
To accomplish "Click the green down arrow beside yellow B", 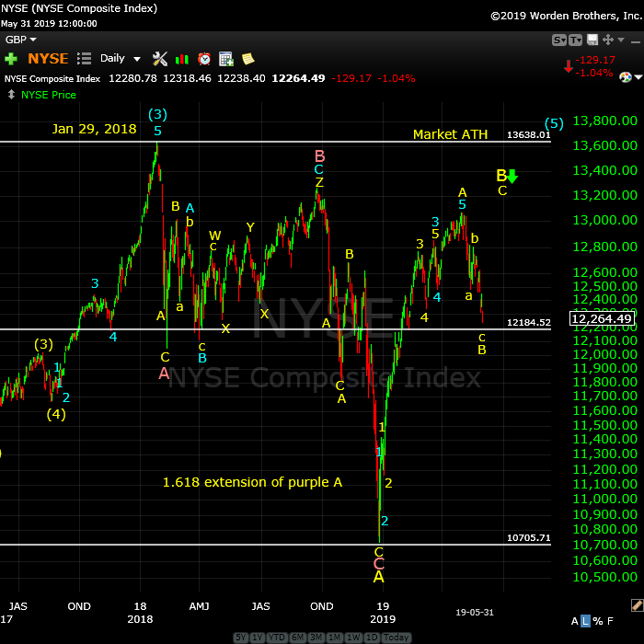I will pos(512,176).
